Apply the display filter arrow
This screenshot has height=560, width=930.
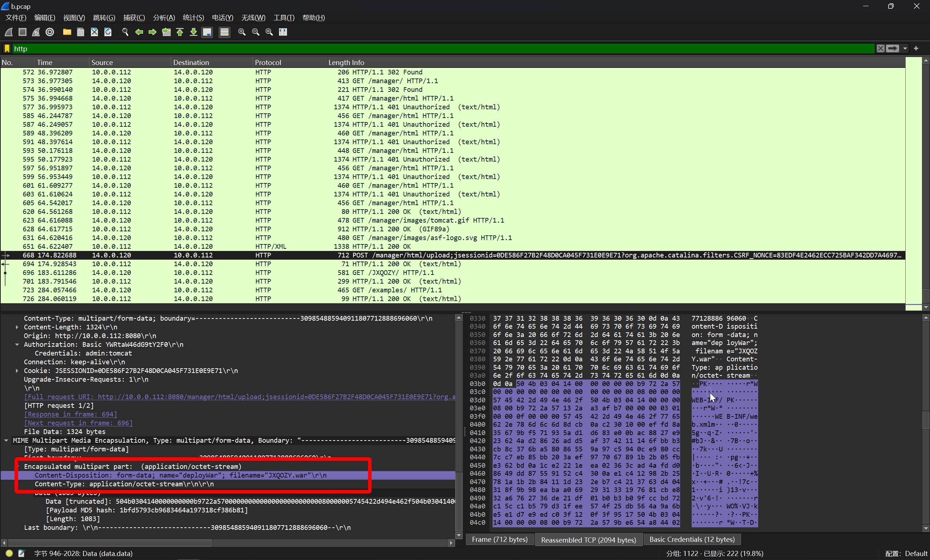point(892,48)
